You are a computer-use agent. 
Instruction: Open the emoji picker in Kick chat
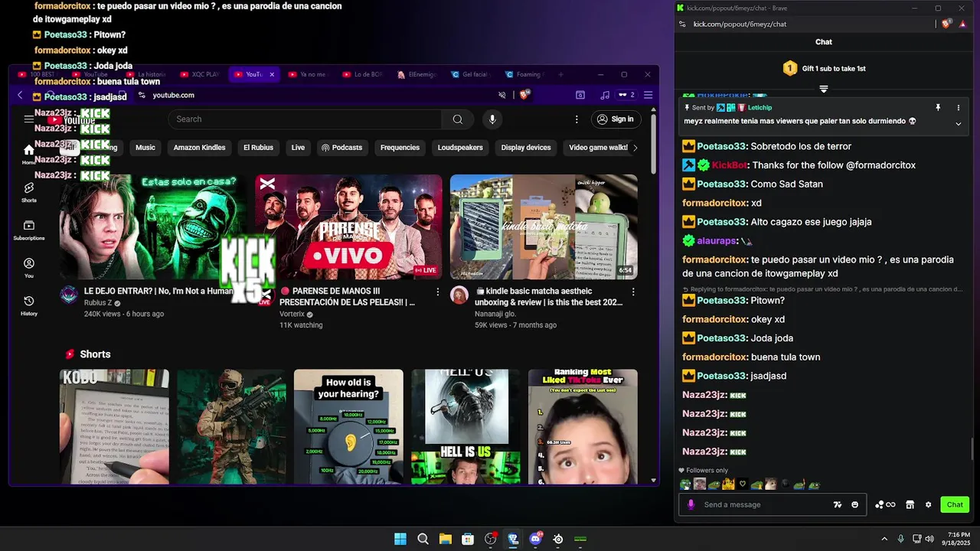click(x=854, y=504)
